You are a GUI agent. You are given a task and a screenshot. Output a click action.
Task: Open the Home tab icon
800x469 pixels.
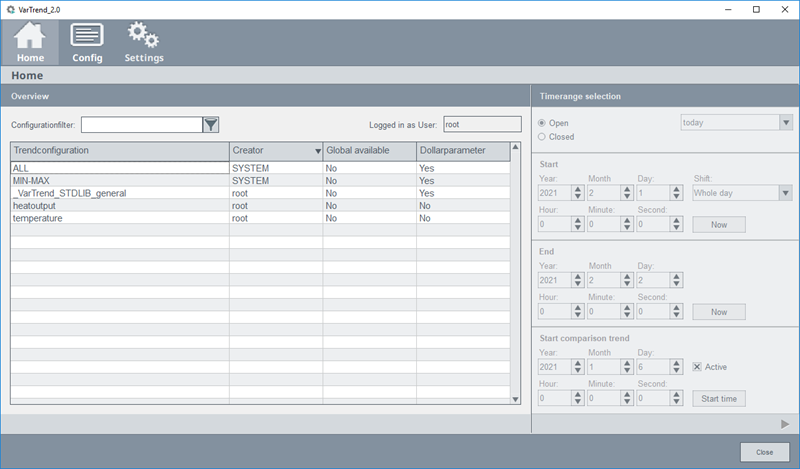(x=30, y=42)
